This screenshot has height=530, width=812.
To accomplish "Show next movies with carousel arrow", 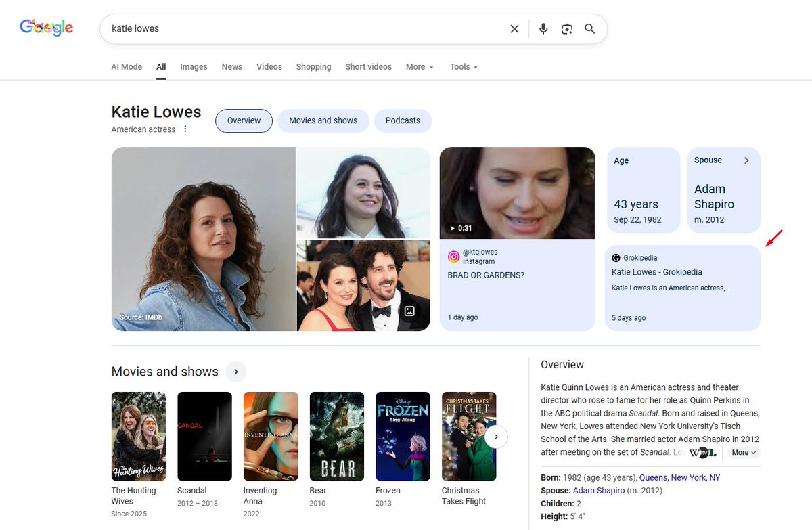I will click(496, 437).
